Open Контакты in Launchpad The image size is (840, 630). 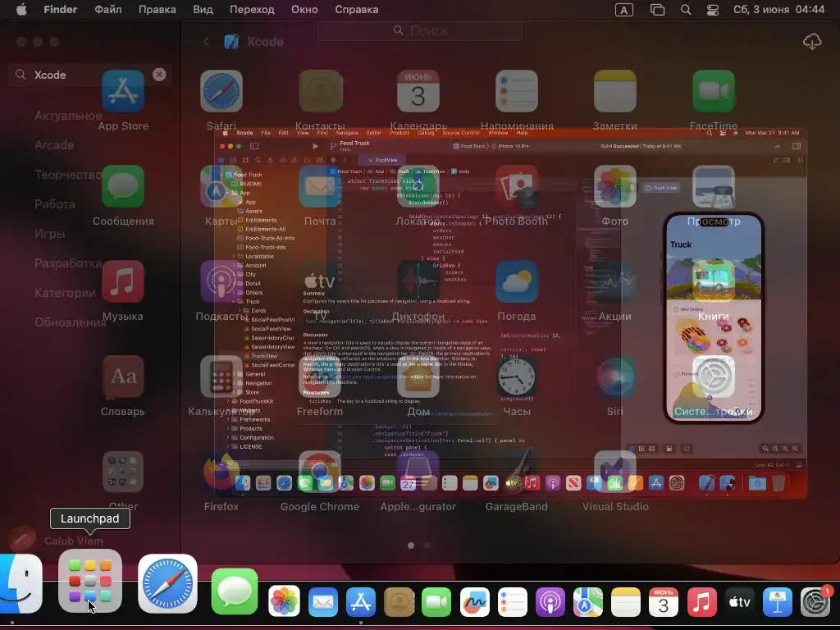pyautogui.click(x=321, y=91)
